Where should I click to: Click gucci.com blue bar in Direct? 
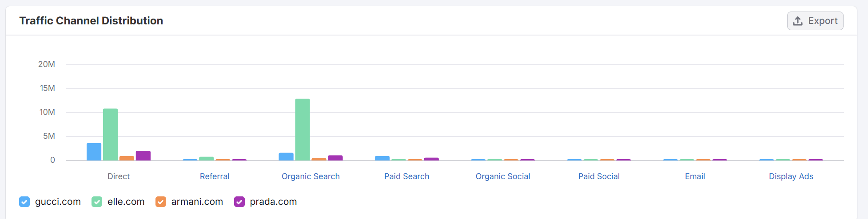click(x=94, y=152)
